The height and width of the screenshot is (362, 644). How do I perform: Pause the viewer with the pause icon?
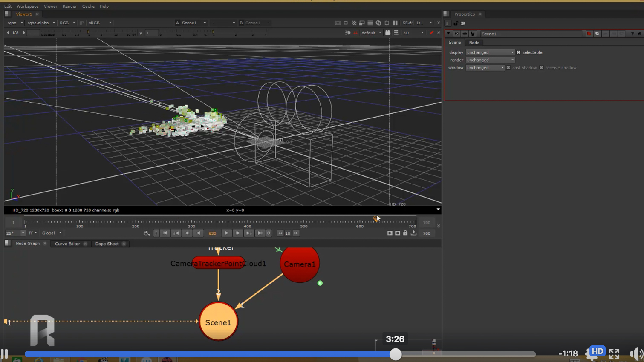(395, 23)
